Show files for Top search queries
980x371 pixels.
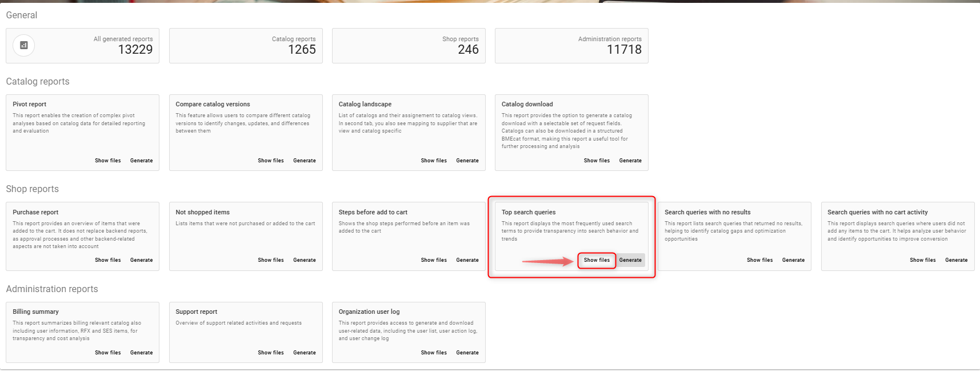(x=597, y=260)
